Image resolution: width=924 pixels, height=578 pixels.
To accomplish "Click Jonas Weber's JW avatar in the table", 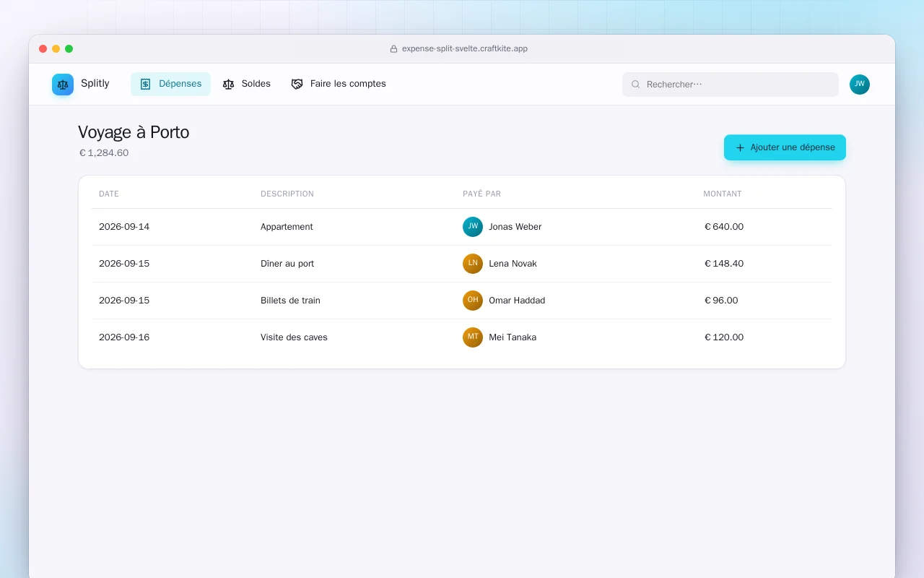I will (x=473, y=227).
